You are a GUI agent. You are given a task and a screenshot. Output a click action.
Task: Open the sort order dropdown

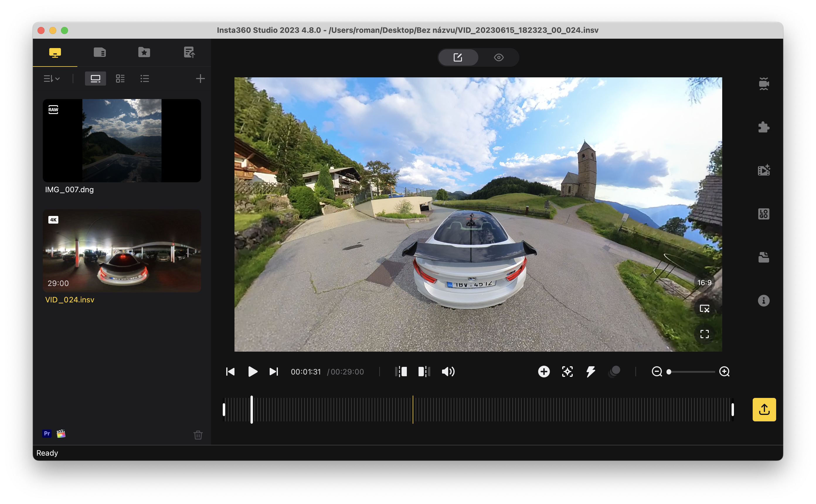click(52, 79)
